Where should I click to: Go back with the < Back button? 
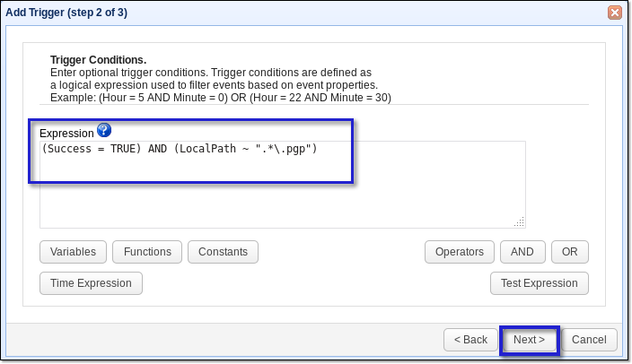tap(470, 340)
